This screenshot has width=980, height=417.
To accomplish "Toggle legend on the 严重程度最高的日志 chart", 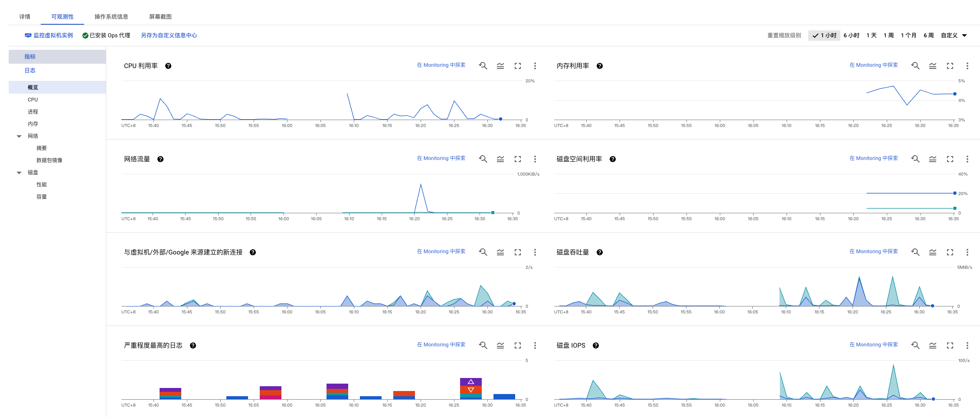I will (500, 345).
